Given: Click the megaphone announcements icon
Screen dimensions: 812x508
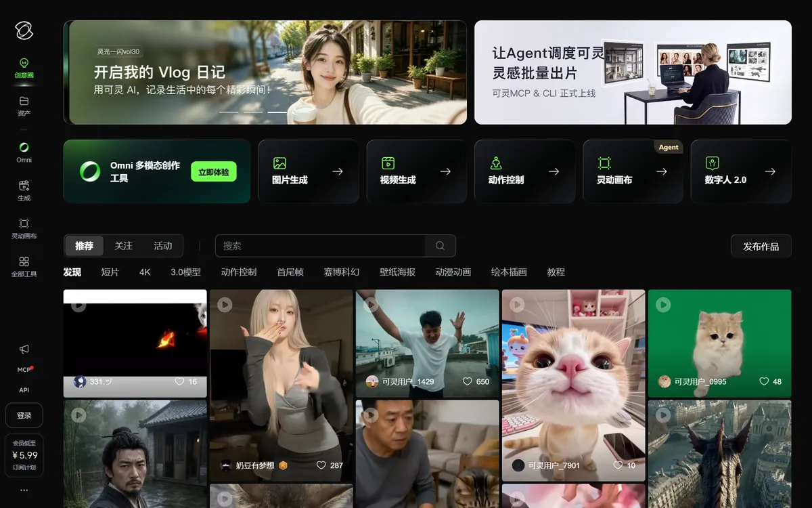Looking at the screenshot, I should [24, 349].
